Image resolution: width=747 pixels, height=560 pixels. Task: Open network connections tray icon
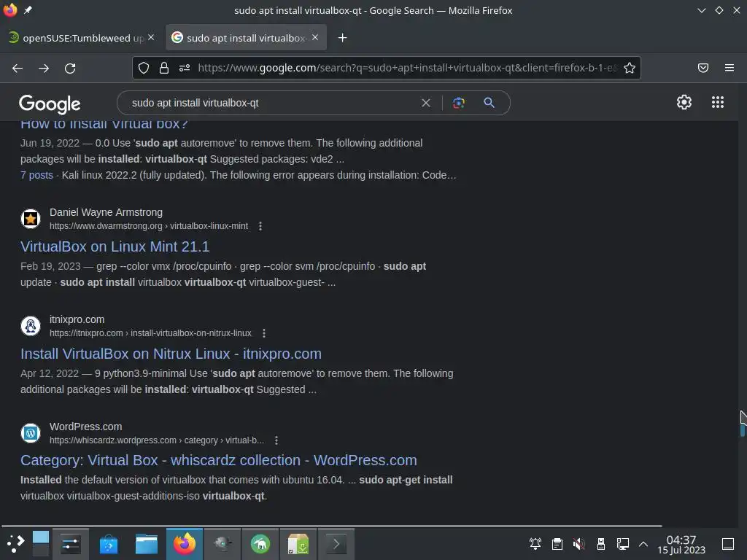click(x=622, y=544)
